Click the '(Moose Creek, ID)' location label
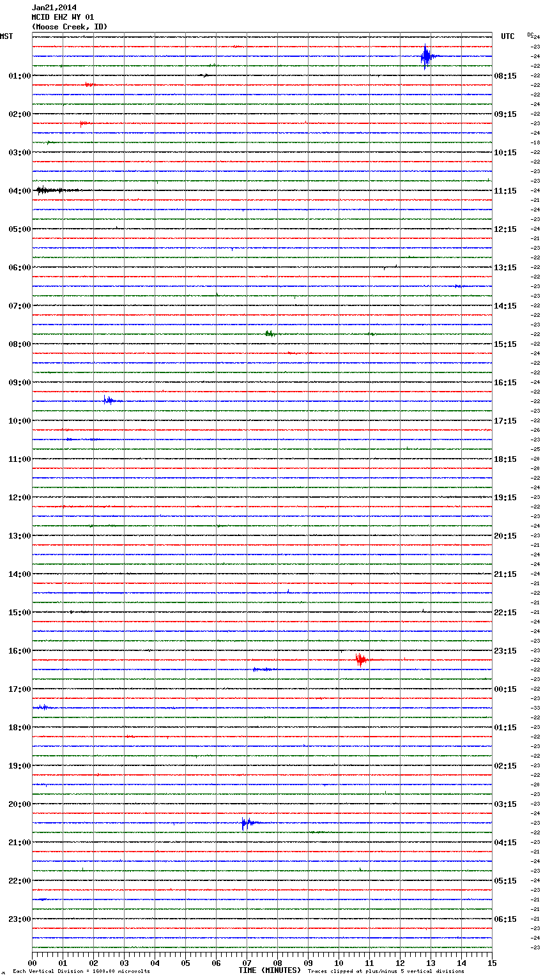Screen dimensions: 543x980 click(x=70, y=27)
